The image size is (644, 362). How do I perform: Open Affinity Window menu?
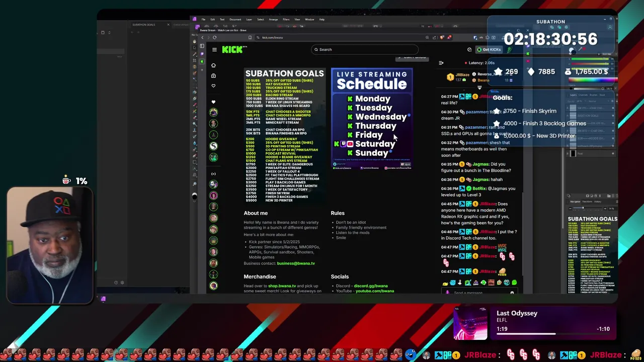(309, 19)
